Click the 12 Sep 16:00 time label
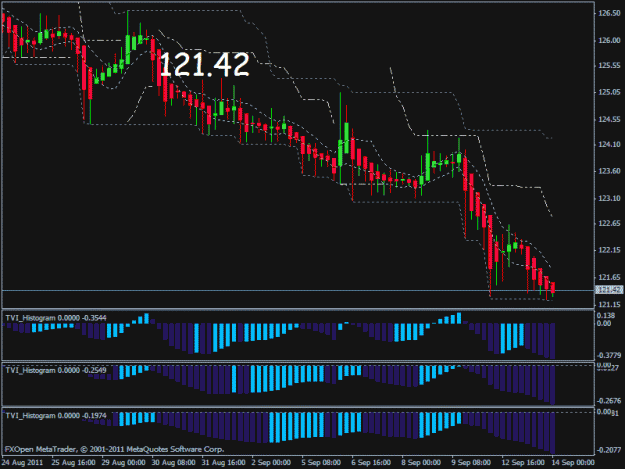 point(523,463)
